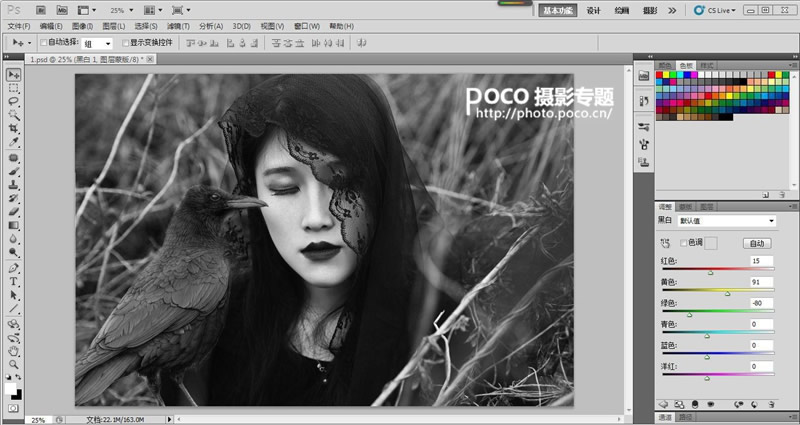Enable the 显示变换控件 checkbox
800x425 pixels.
click(126, 43)
